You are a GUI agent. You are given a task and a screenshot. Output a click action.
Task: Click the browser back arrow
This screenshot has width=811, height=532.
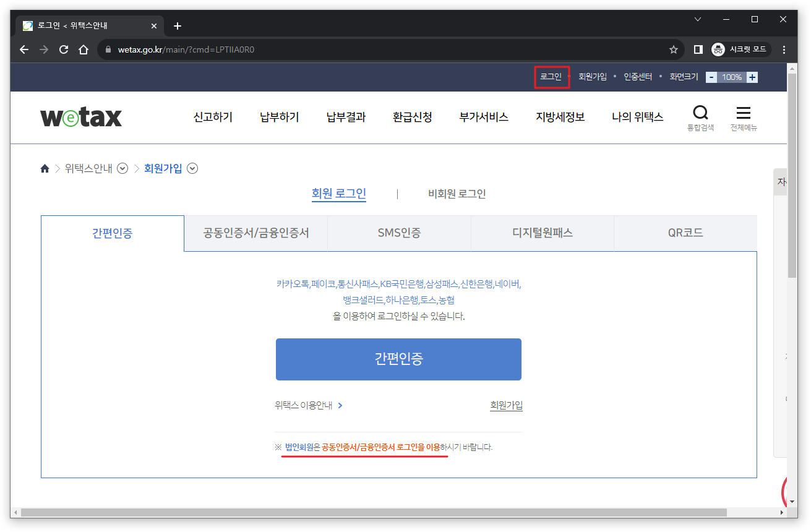(x=24, y=49)
